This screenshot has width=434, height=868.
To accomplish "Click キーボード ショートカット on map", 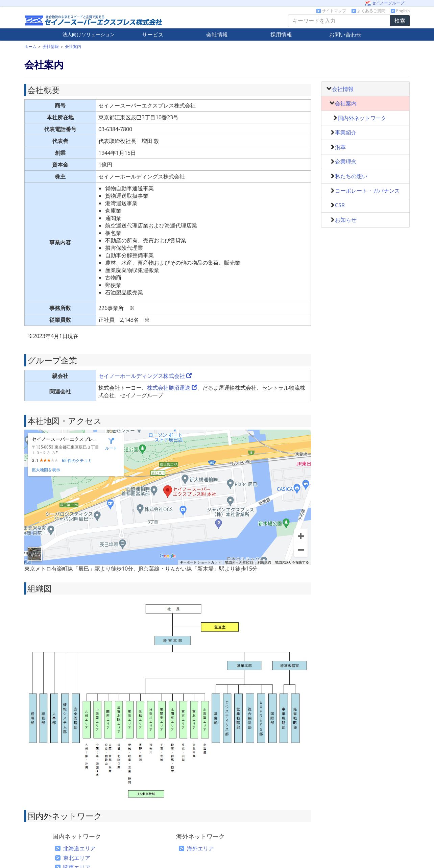I will (x=200, y=562).
